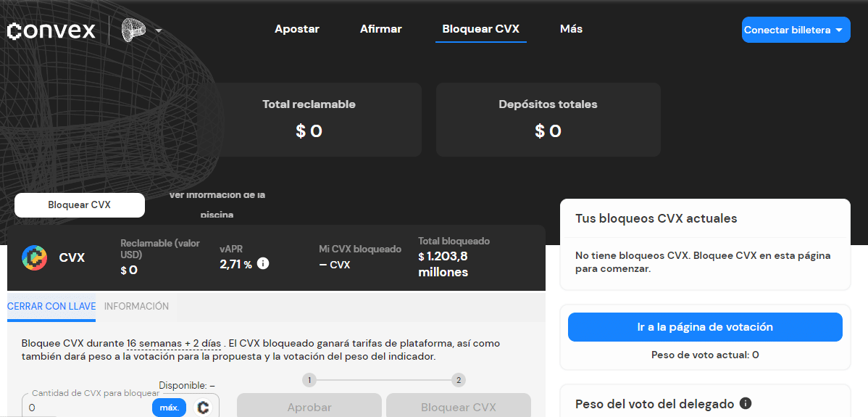Screen dimensions: 868x417
Task: Click Tus bloqueos CVX actuales heading
Action: point(656,218)
